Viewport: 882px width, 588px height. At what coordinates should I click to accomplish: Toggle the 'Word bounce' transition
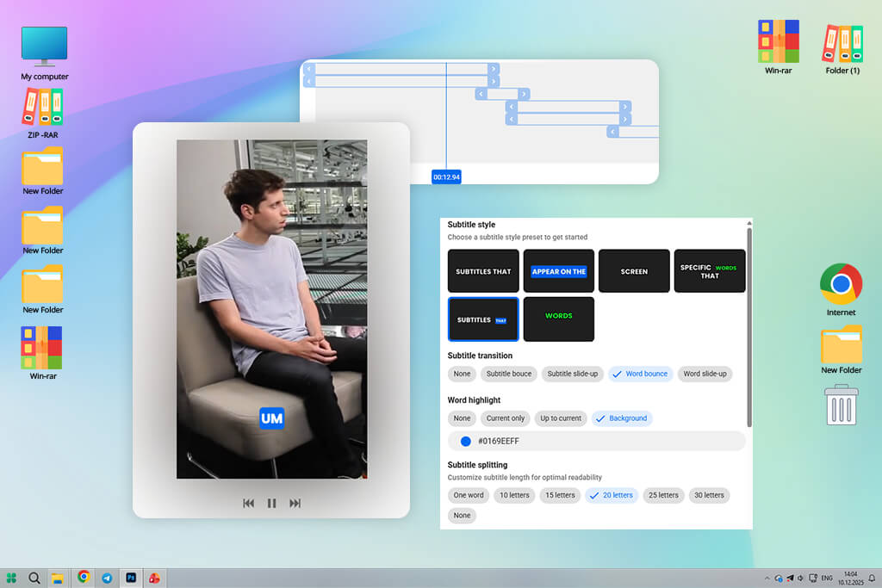point(640,374)
